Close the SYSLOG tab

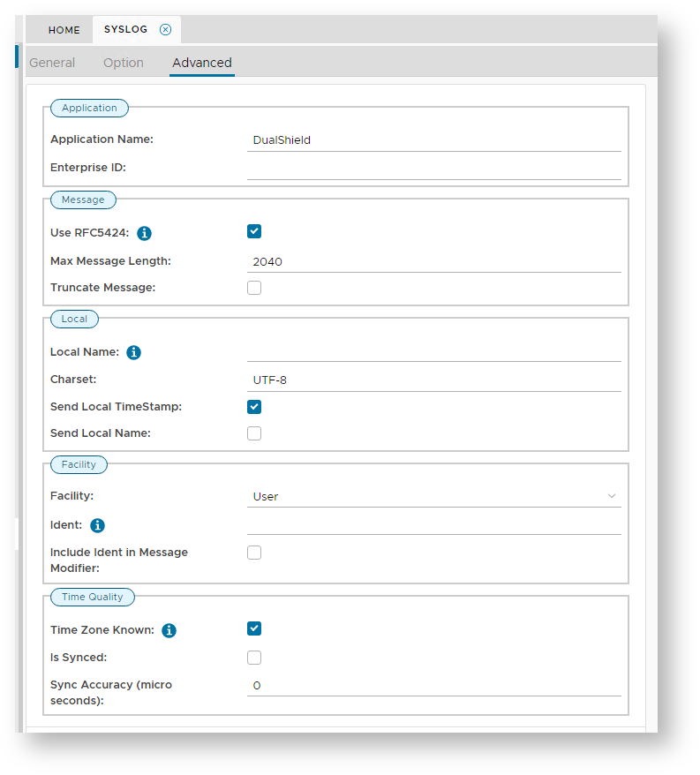coord(165,29)
